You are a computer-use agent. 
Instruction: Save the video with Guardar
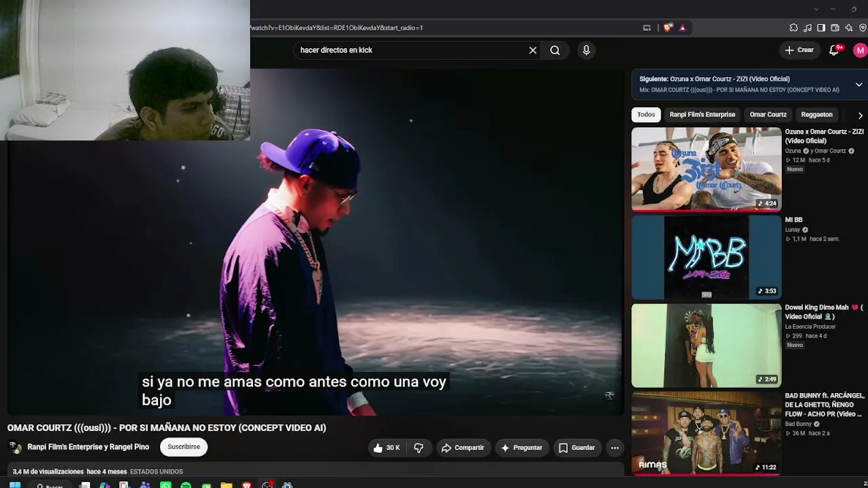577,447
